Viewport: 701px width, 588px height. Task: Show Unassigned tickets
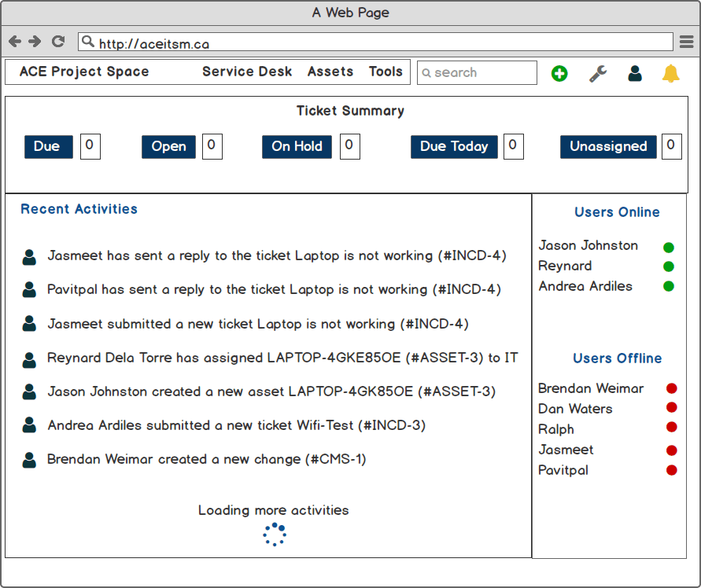(x=608, y=146)
